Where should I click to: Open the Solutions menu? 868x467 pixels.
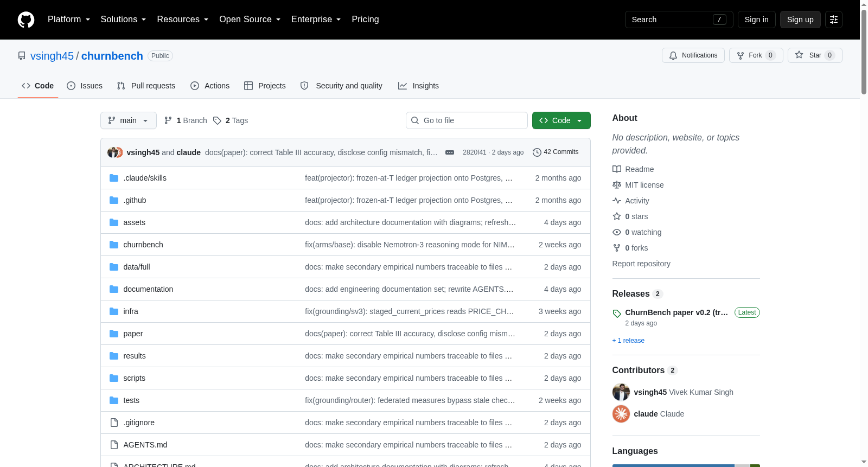click(x=123, y=20)
